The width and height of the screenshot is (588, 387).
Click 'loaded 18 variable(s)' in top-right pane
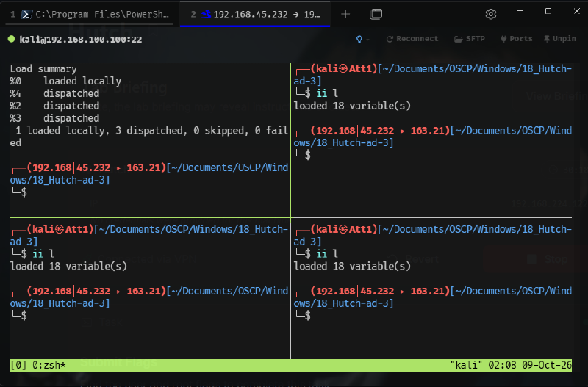coord(352,106)
